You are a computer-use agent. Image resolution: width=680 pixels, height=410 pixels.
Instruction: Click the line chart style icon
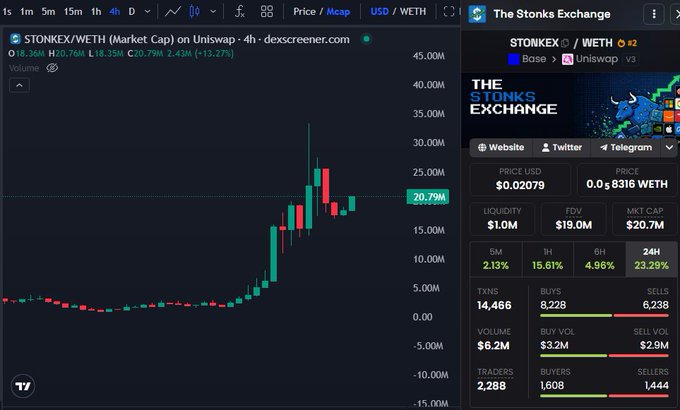173,12
